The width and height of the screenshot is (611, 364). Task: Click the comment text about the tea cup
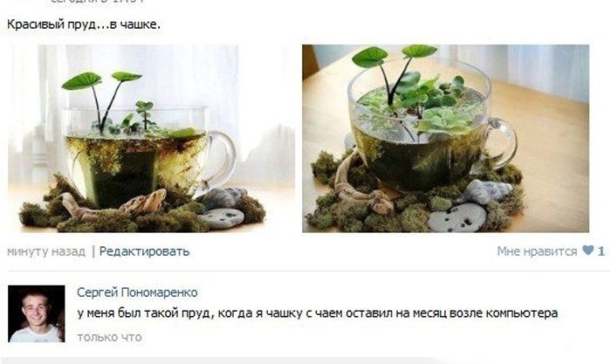pyautogui.click(x=317, y=313)
